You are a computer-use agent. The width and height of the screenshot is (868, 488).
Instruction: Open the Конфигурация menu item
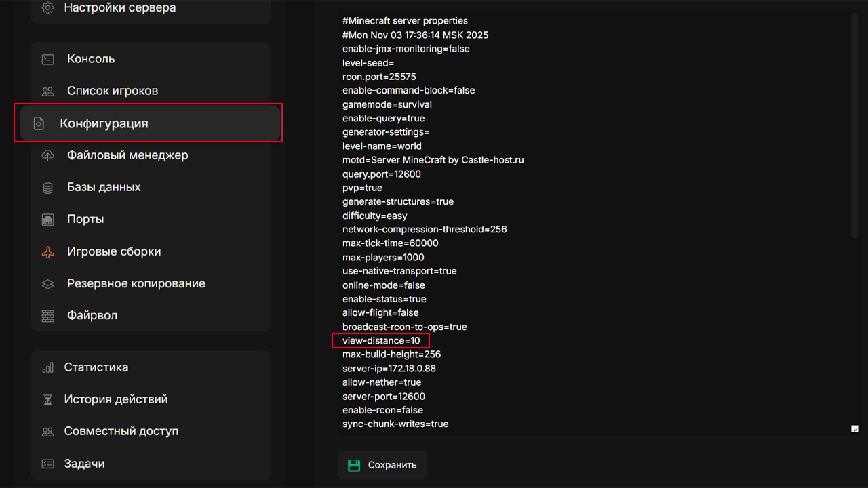coord(104,123)
